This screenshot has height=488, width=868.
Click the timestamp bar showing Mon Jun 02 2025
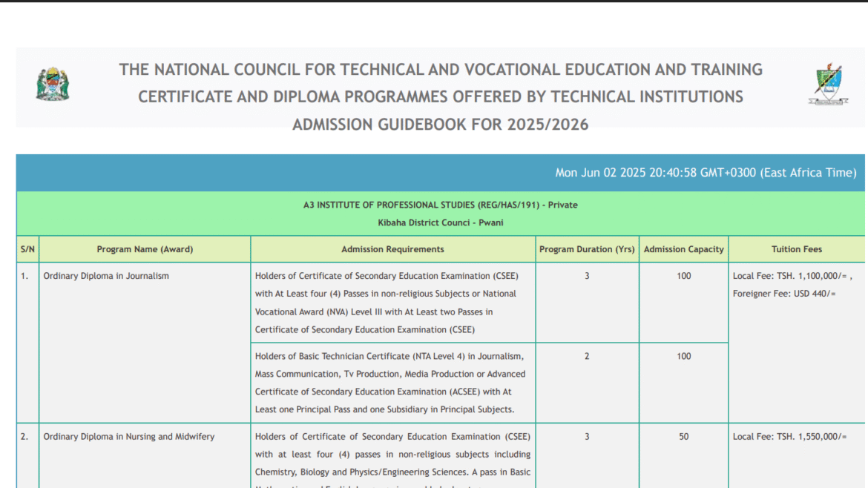coord(706,172)
